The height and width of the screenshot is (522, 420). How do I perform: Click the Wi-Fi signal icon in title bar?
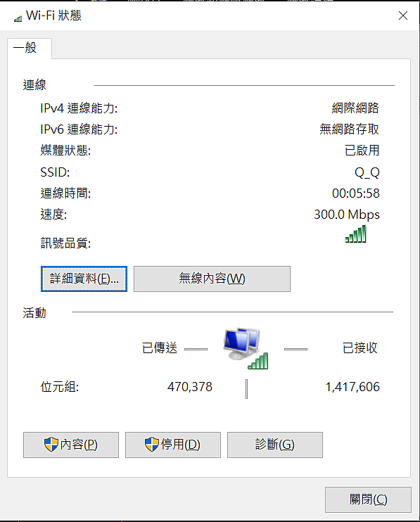(18, 18)
